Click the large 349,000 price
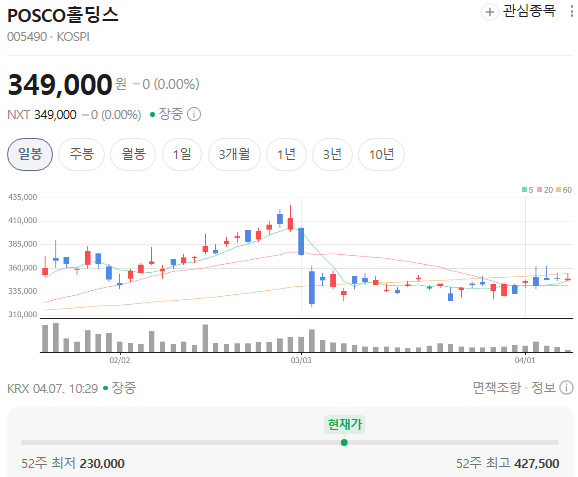The height and width of the screenshot is (477, 578). coord(60,85)
